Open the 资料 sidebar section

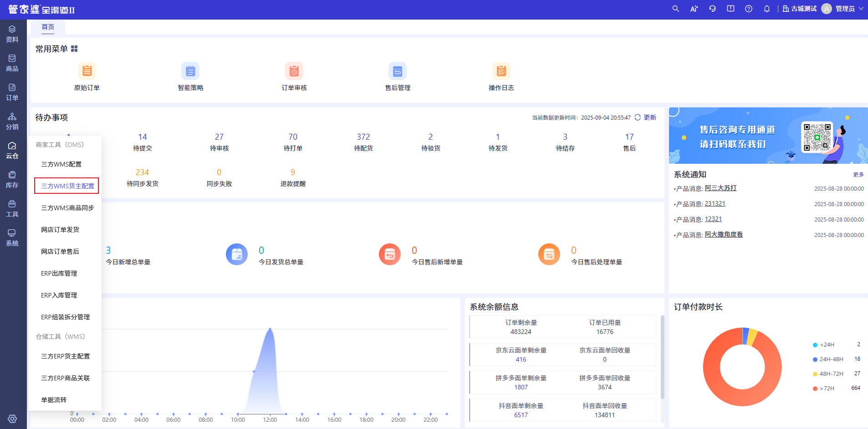(x=12, y=34)
